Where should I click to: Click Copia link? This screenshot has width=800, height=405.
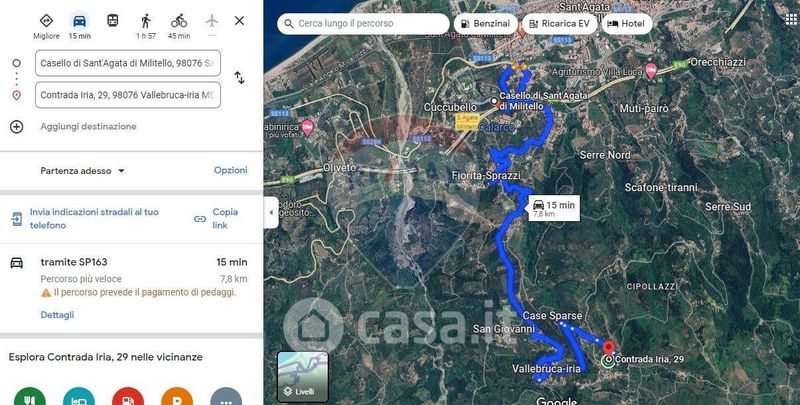pyautogui.click(x=218, y=218)
